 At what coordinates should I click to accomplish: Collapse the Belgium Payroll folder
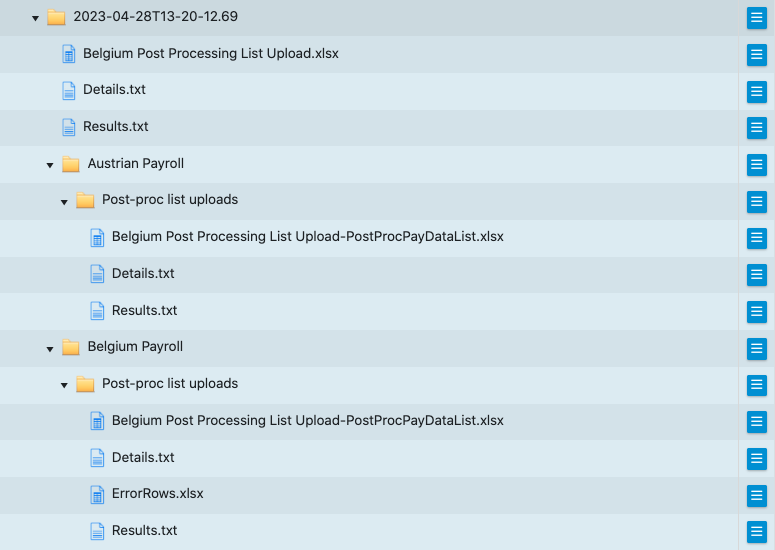[50, 348]
